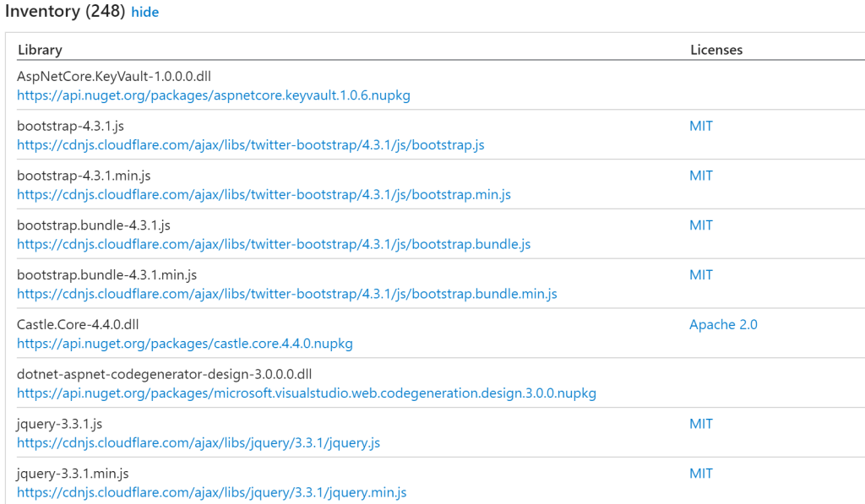Screen dimensions: 865x504
Task: Open the cdnjs link for bootstrap.bundle.min.js
Action: click(287, 295)
